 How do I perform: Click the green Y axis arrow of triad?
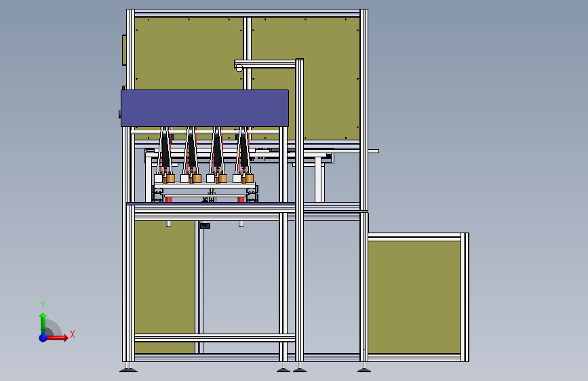pos(43,323)
